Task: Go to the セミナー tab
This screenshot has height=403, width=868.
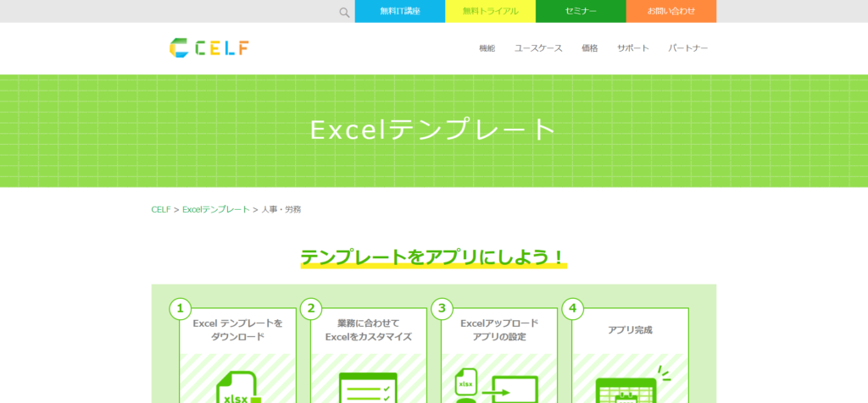Action: pyautogui.click(x=581, y=11)
